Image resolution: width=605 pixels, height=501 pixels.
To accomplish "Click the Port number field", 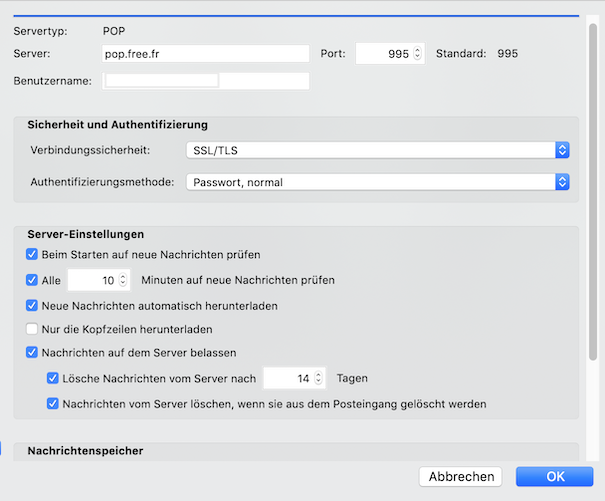I will 382,53.
